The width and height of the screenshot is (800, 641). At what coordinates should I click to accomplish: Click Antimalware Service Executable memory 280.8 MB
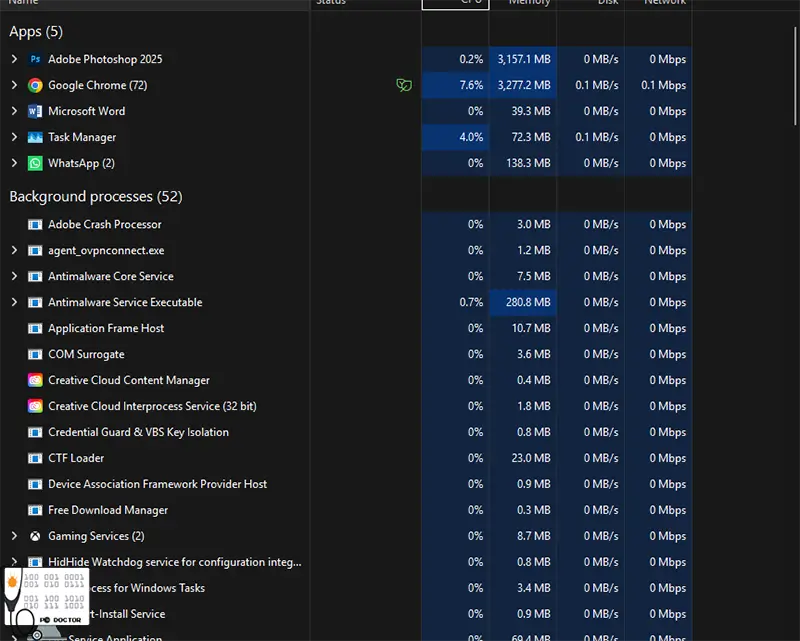[x=528, y=303]
